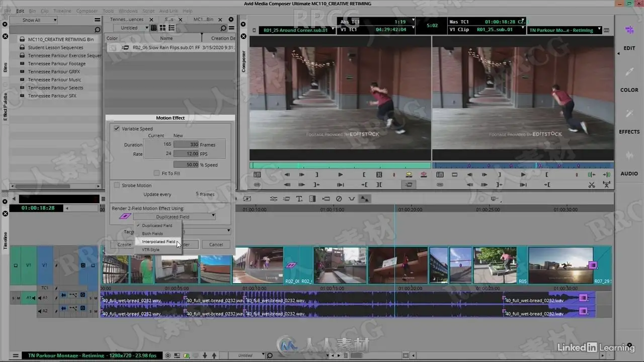This screenshot has width=644, height=362.
Task: Click the Add Edit scissors icon
Action: pyautogui.click(x=592, y=185)
